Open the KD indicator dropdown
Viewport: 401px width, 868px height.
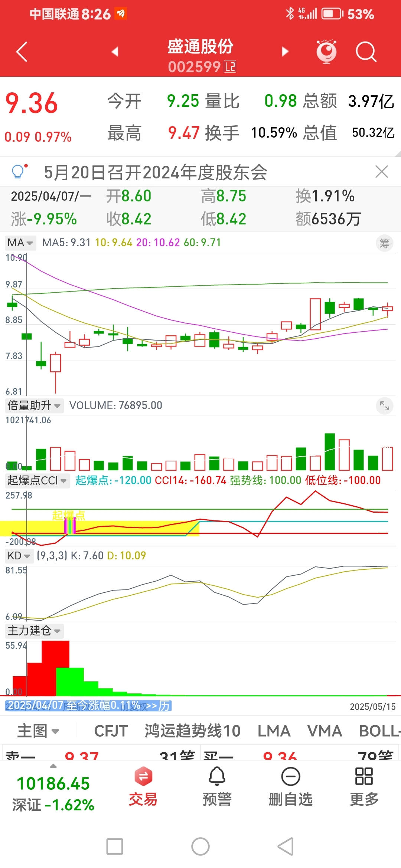[x=19, y=556]
